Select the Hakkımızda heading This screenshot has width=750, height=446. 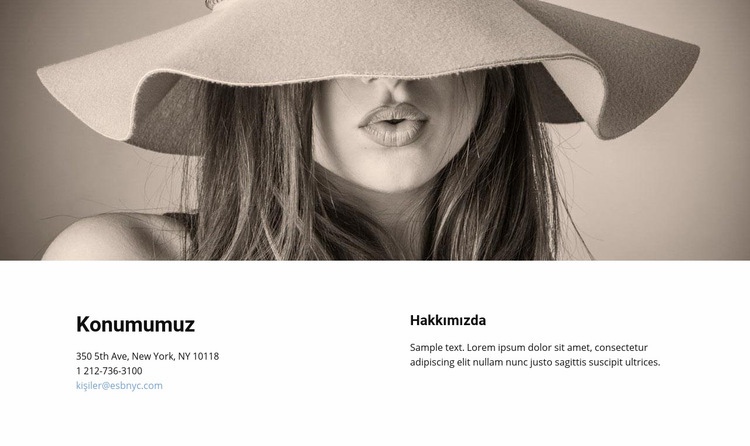click(448, 321)
